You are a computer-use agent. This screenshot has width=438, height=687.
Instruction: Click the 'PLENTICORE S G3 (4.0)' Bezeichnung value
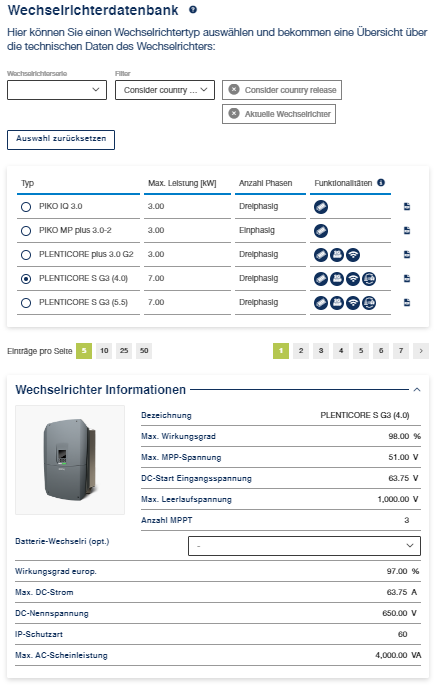[x=365, y=415]
